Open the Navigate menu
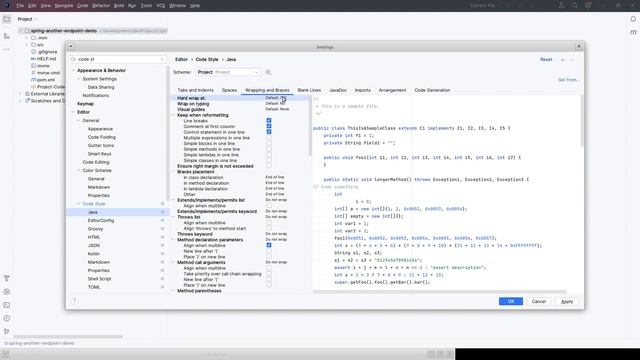640x360 pixels. pyautogui.click(x=64, y=6)
